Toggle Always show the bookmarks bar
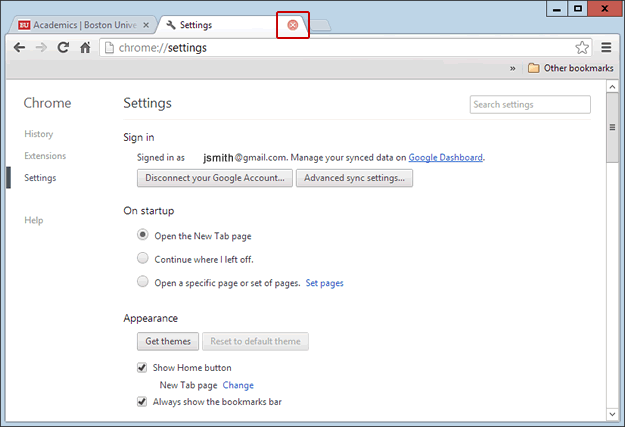 point(142,401)
